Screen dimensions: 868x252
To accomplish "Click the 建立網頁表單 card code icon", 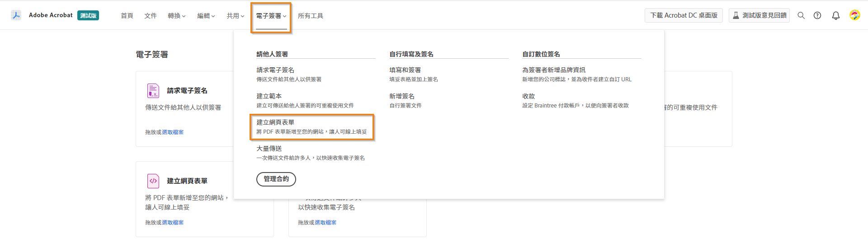I will [x=153, y=181].
